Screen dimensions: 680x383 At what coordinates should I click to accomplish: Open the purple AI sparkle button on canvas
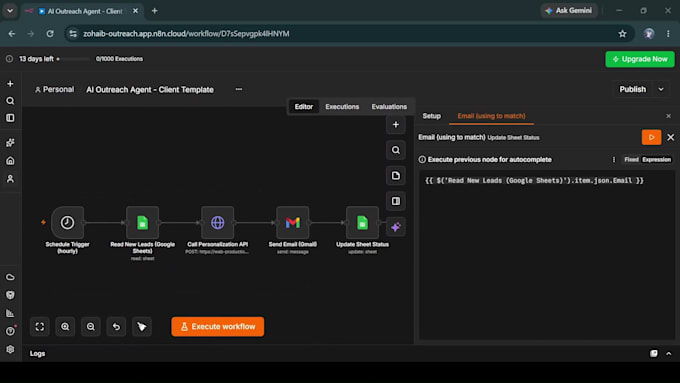coord(396,227)
